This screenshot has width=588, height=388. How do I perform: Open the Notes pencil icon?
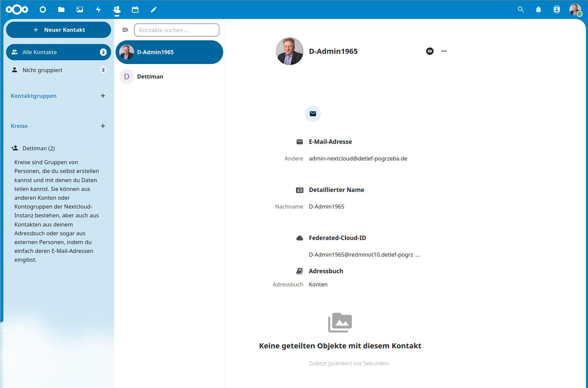[x=154, y=9]
